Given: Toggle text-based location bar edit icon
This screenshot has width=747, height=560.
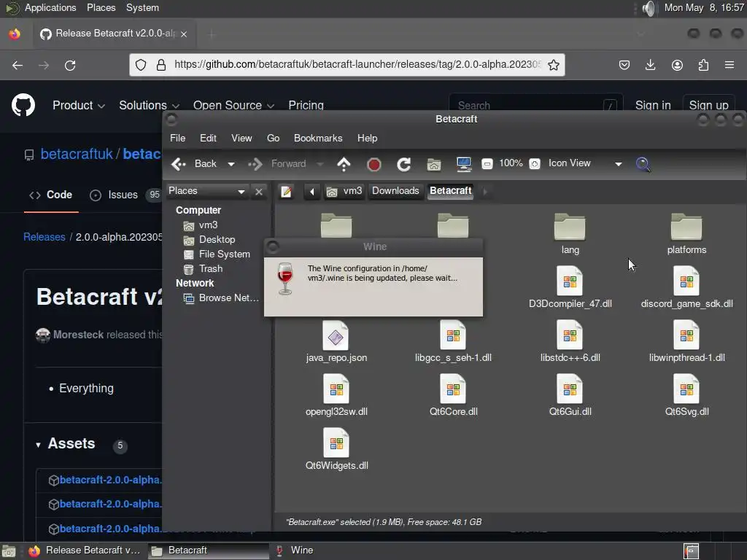Looking at the screenshot, I should (x=286, y=192).
